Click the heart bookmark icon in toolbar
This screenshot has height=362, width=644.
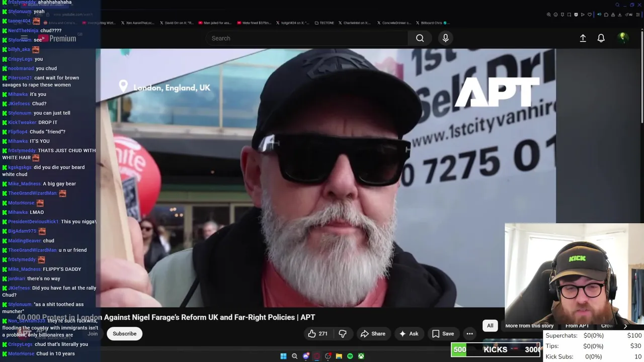pyautogui.click(x=590, y=15)
